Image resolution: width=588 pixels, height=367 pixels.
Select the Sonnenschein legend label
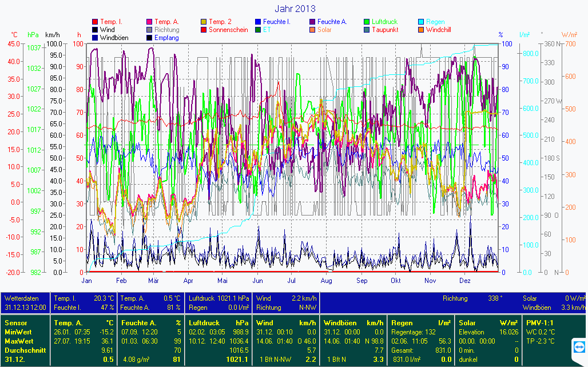(228, 30)
